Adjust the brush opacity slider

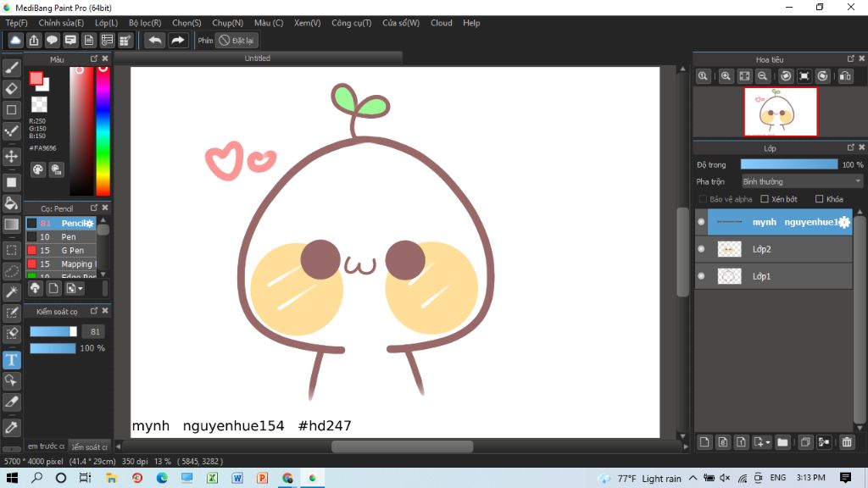point(53,348)
